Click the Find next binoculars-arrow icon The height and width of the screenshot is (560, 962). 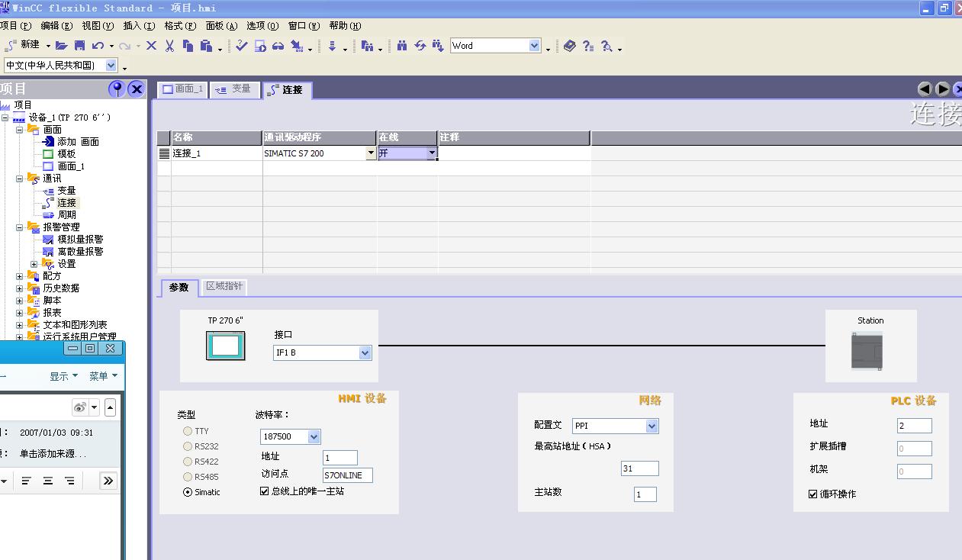click(438, 46)
